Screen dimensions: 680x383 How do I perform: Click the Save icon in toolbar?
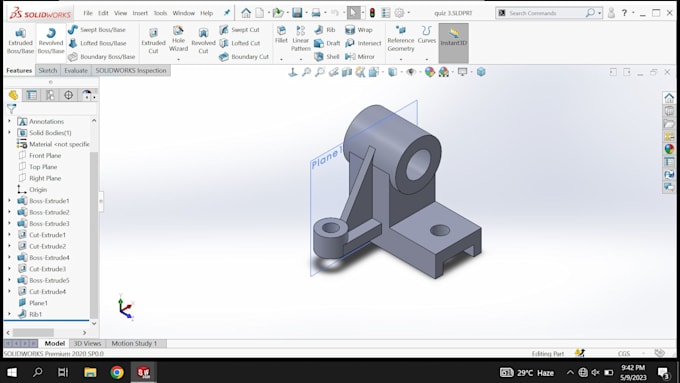pyautogui.click(x=297, y=13)
